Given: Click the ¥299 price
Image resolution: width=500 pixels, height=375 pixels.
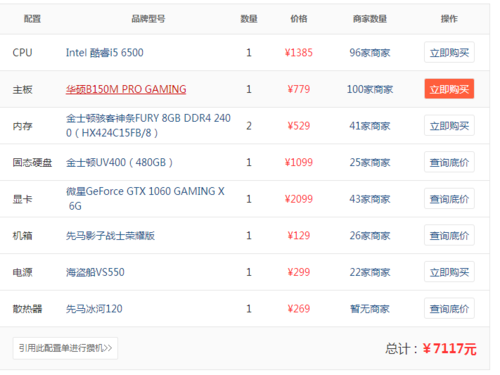Looking at the screenshot, I should coord(299,272).
